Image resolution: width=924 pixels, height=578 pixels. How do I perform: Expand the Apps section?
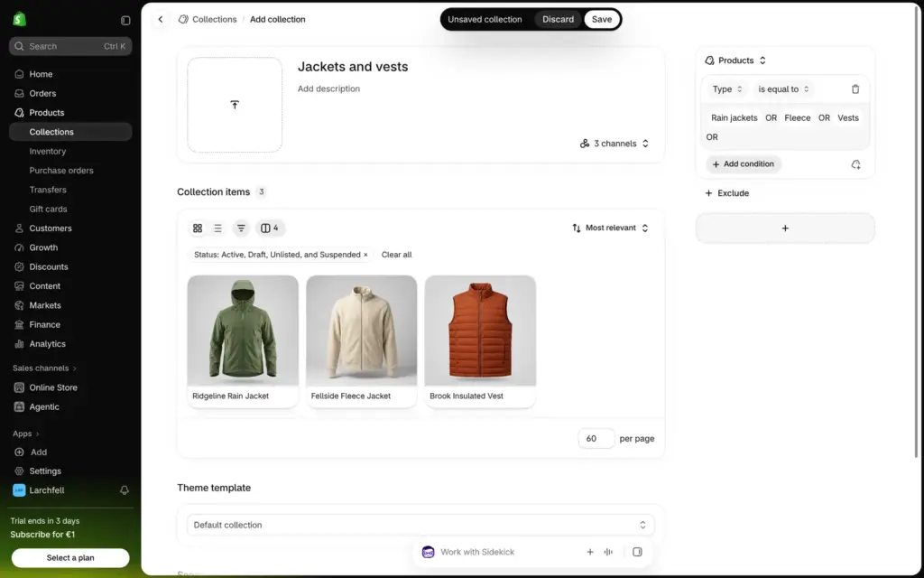click(26, 433)
